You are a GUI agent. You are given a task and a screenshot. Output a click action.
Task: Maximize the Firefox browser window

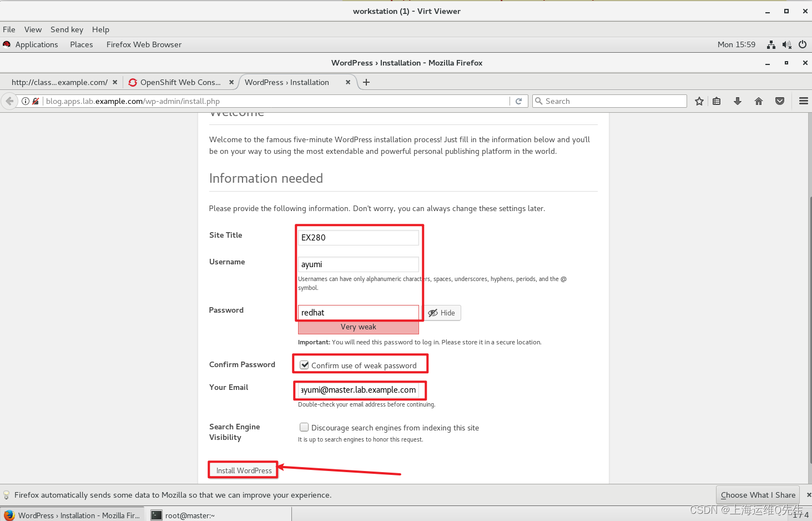786,63
